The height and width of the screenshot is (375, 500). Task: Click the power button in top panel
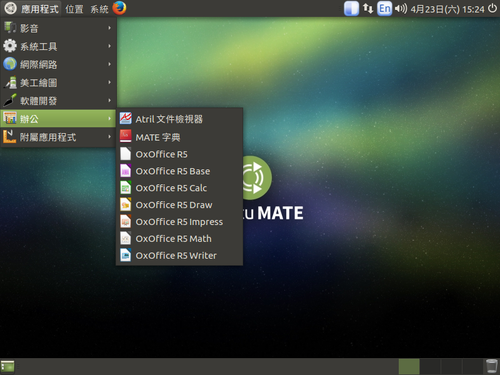[492, 8]
